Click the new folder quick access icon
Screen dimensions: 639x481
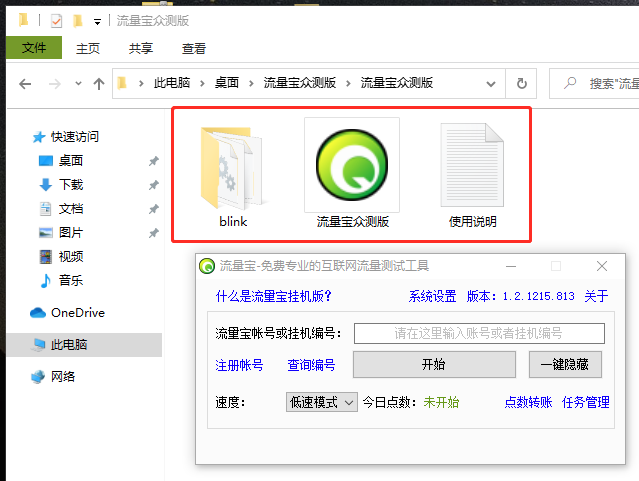pos(77,20)
